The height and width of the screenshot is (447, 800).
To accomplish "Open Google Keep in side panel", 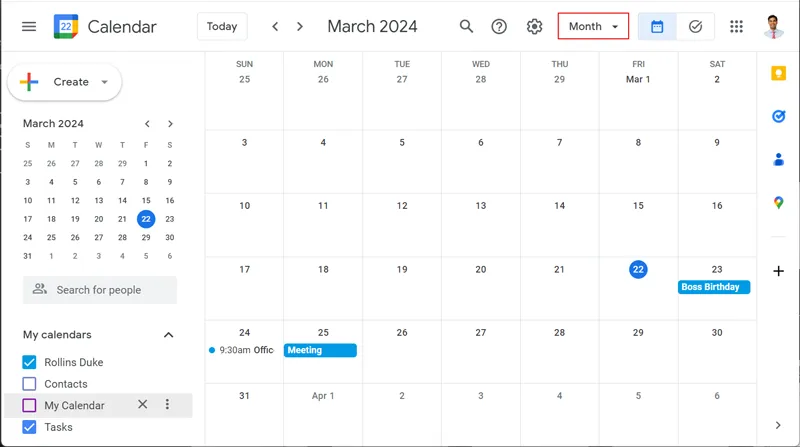I will click(x=778, y=73).
